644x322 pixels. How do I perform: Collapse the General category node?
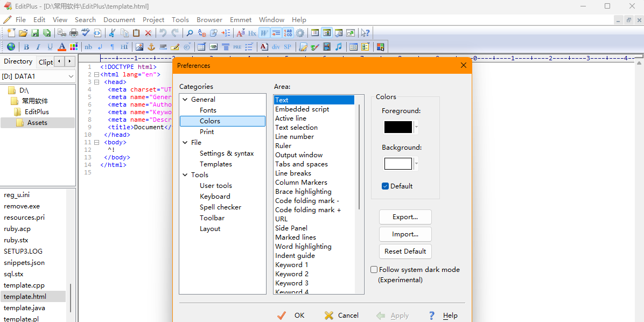pos(185,100)
